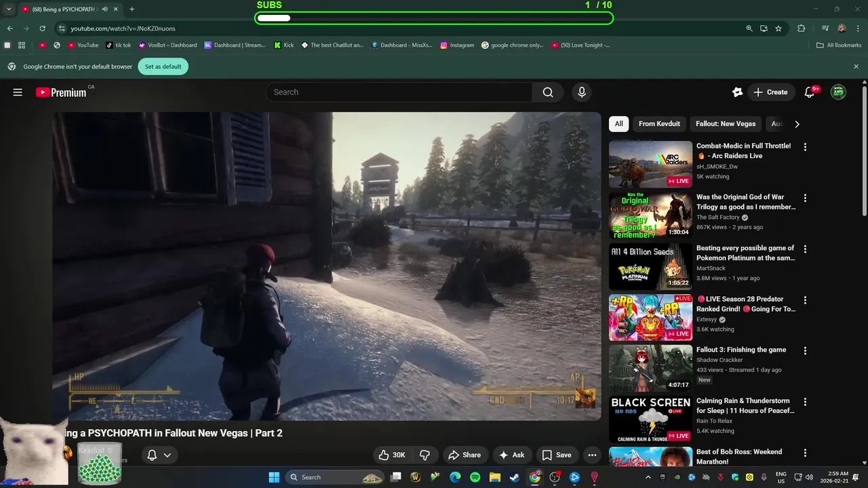This screenshot has width=868, height=488.
Task: Like the video with 30K thumbs up
Action: 391,455
